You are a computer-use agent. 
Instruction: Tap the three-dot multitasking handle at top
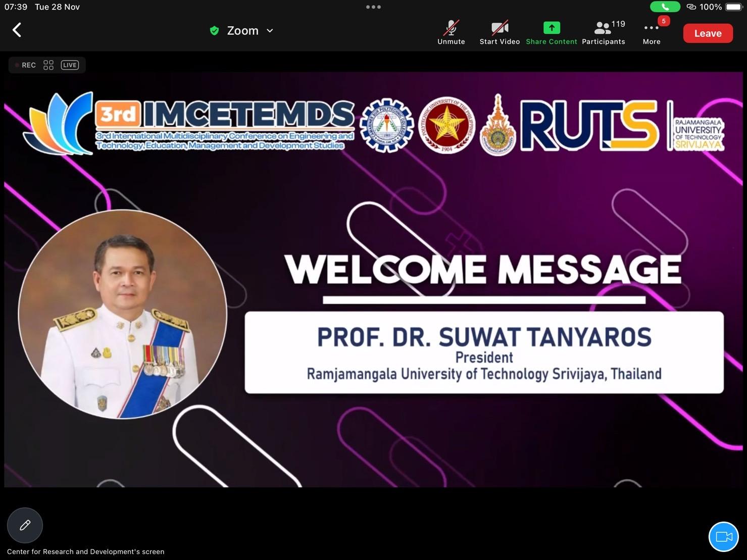[373, 7]
